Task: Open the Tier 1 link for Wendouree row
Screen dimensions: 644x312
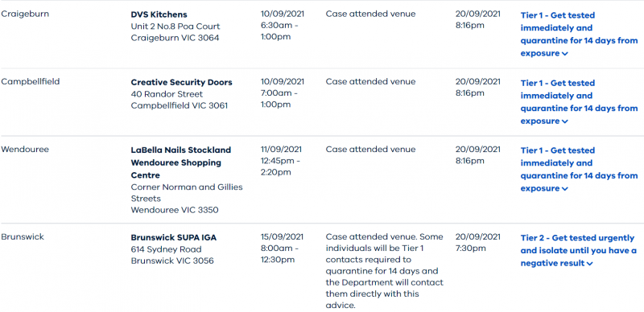Action: pos(579,169)
